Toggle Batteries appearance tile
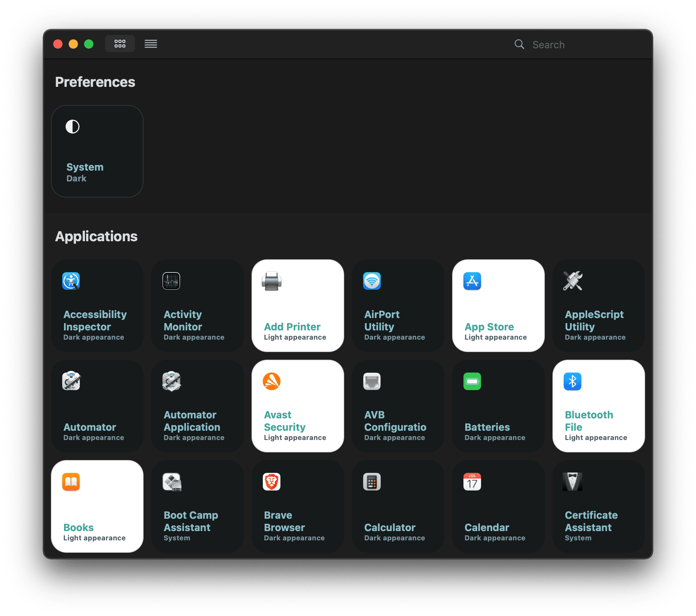 point(498,406)
